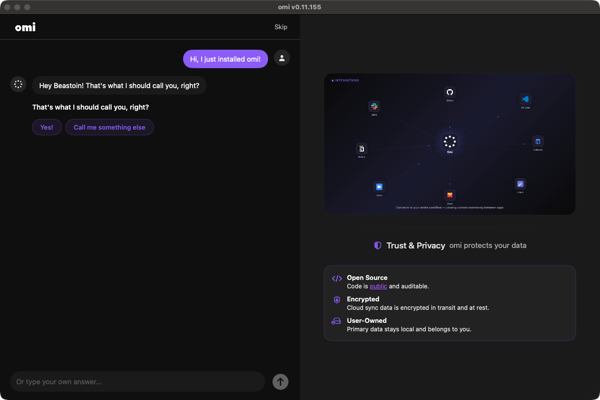Click the Encrypted shield icon

pyautogui.click(x=337, y=300)
